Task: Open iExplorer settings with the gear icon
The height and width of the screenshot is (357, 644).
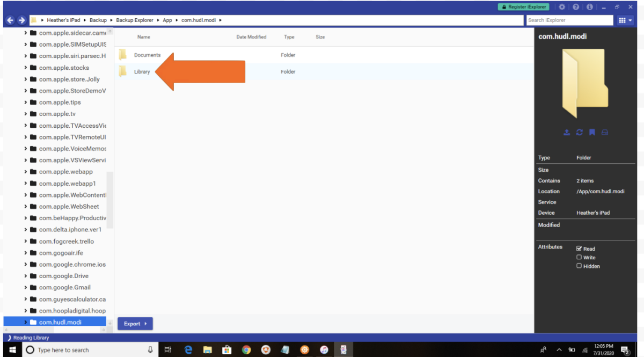Action: (561, 7)
